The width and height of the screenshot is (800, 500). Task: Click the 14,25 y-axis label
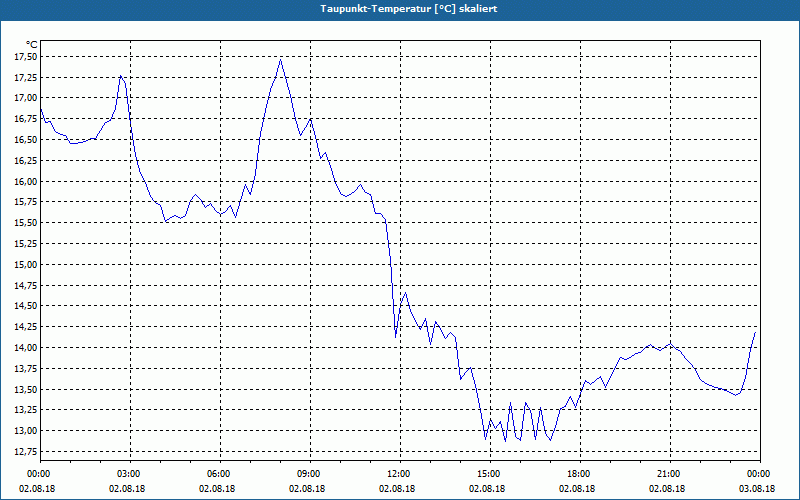[x=25, y=327]
